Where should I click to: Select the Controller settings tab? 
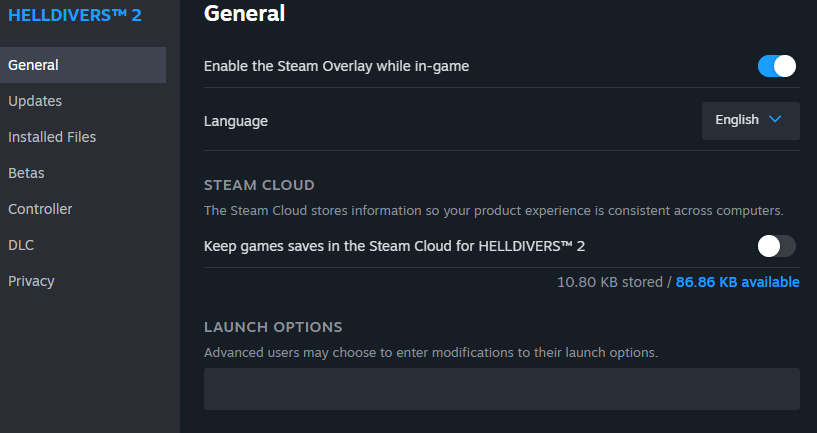pos(40,209)
